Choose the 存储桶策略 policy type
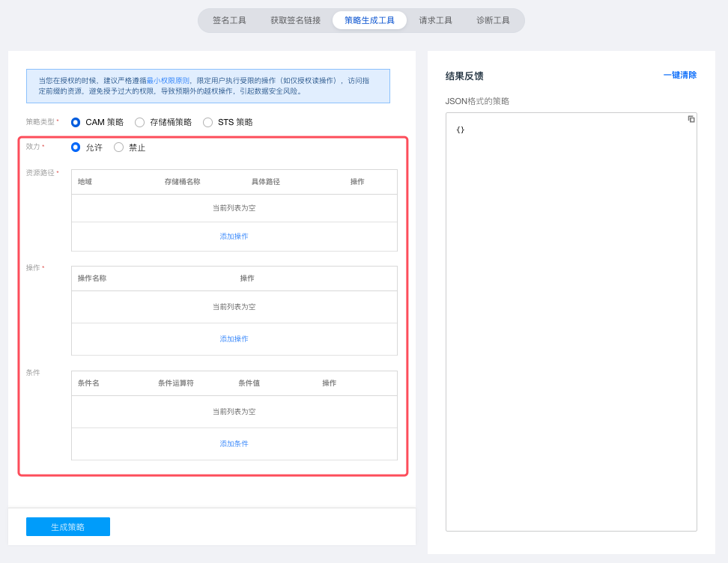 [x=140, y=122]
